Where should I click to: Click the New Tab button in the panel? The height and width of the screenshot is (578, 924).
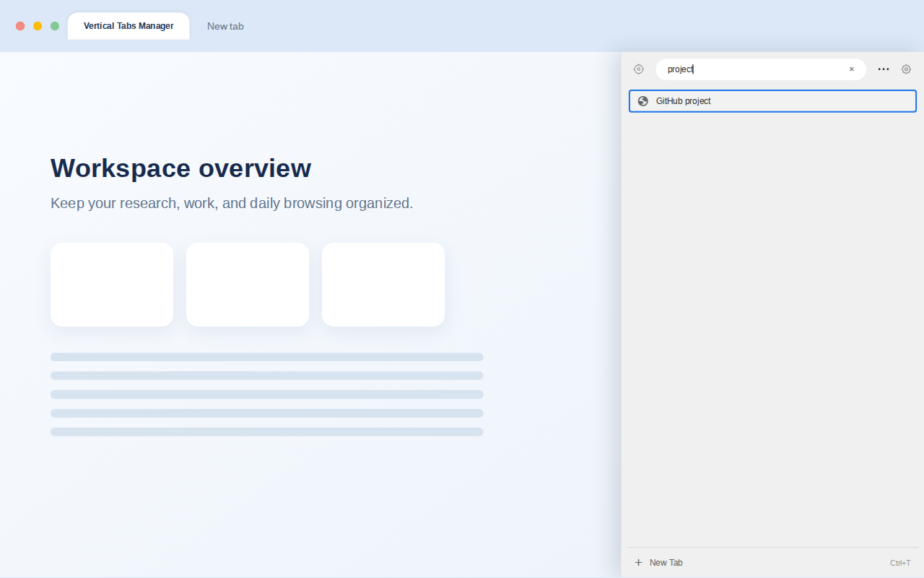click(772, 563)
